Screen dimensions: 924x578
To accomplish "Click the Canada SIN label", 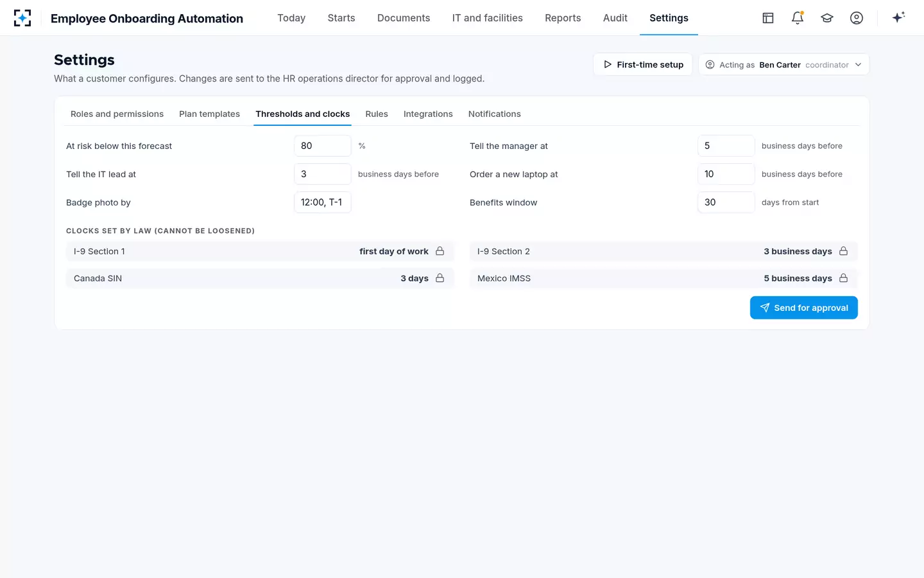I will pos(98,278).
